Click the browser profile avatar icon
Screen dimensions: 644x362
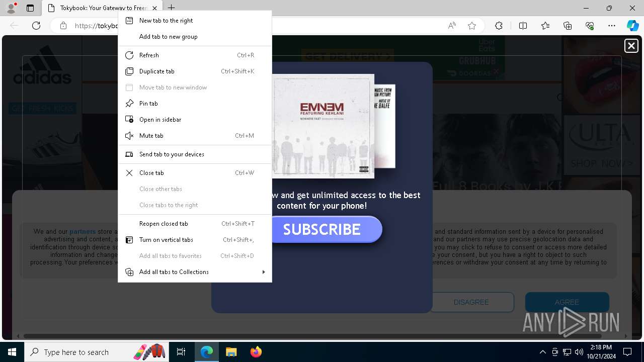11,8
